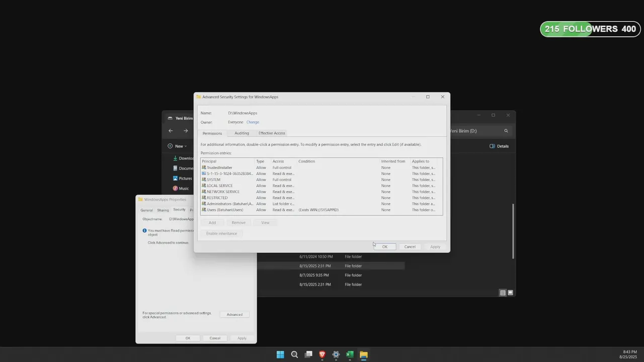Click the Users group icon

(x=204, y=210)
